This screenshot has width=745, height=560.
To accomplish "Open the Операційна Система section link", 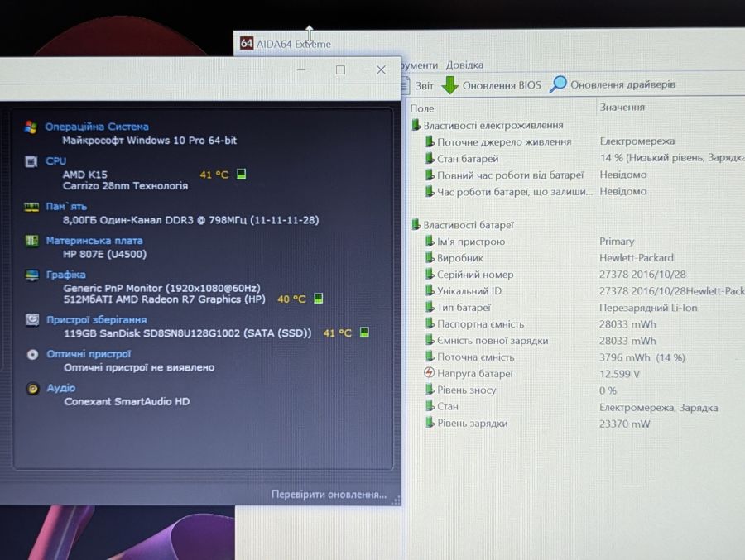I will click(x=97, y=127).
